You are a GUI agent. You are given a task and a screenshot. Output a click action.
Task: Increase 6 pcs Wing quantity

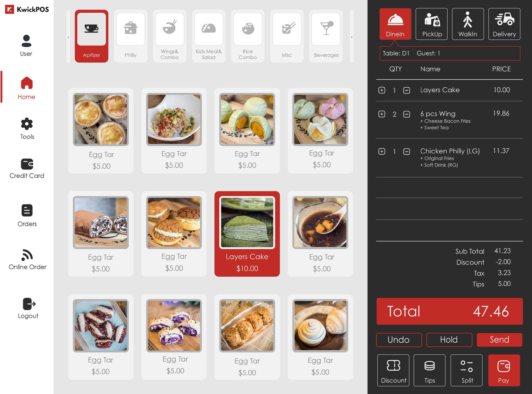click(x=382, y=114)
